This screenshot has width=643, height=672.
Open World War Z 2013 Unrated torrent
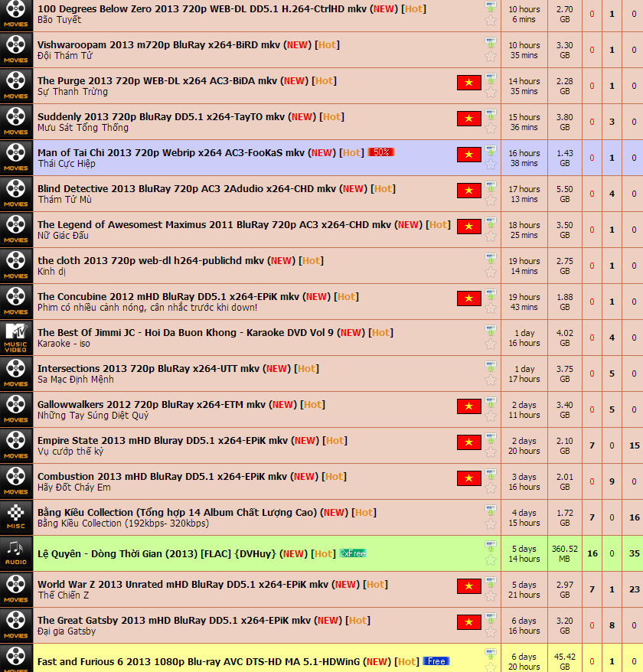(183, 585)
